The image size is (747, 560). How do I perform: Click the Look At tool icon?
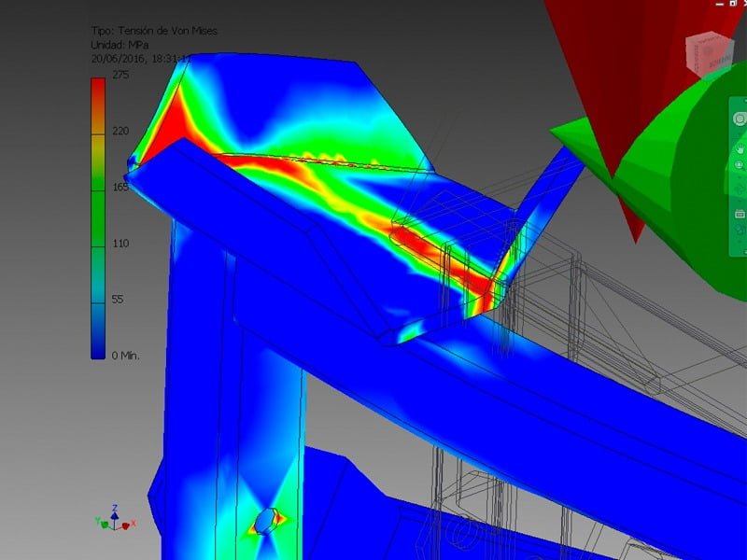click(x=740, y=213)
